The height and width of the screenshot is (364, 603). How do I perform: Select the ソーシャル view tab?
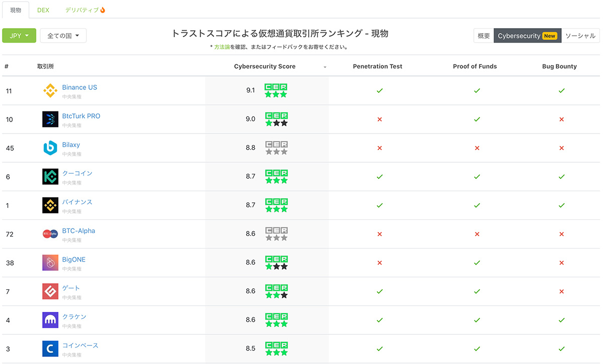point(580,36)
